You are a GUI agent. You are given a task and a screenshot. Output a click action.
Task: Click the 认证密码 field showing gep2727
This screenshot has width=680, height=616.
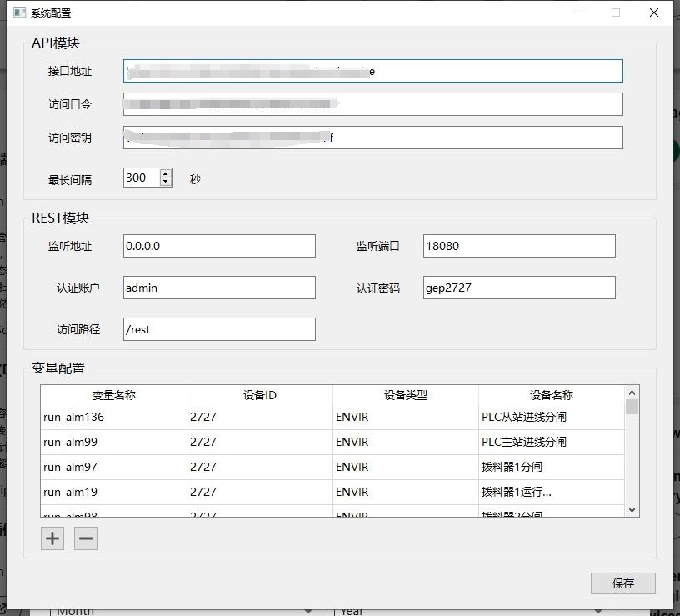[519, 288]
